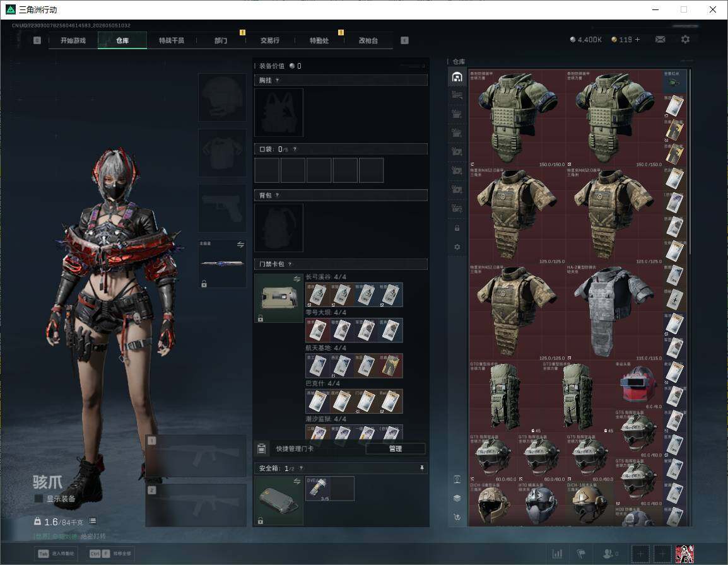Click the Tab 进入特勤处 shortcut button
Screen dimensions: 728x565
coord(56,554)
